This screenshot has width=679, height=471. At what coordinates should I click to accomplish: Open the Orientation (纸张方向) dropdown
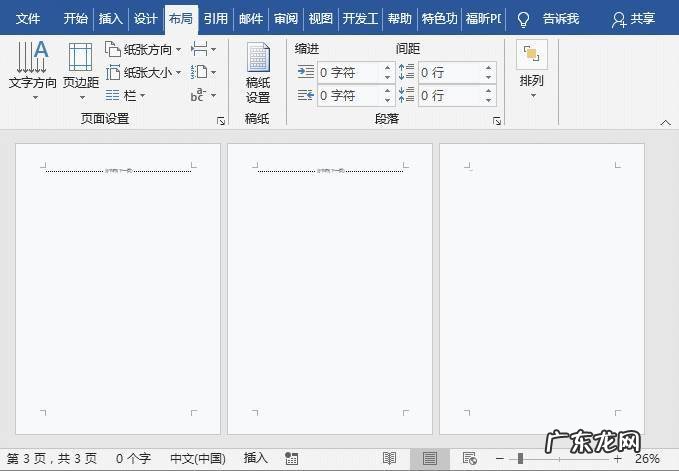[x=143, y=49]
